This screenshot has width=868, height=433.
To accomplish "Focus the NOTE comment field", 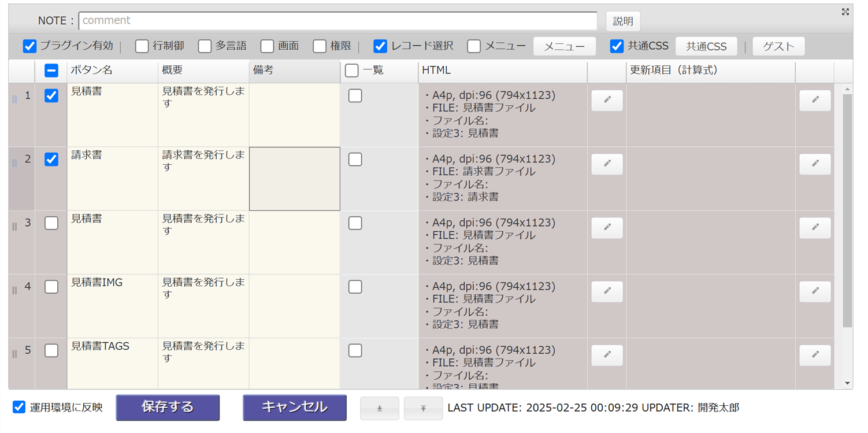I will pos(338,21).
